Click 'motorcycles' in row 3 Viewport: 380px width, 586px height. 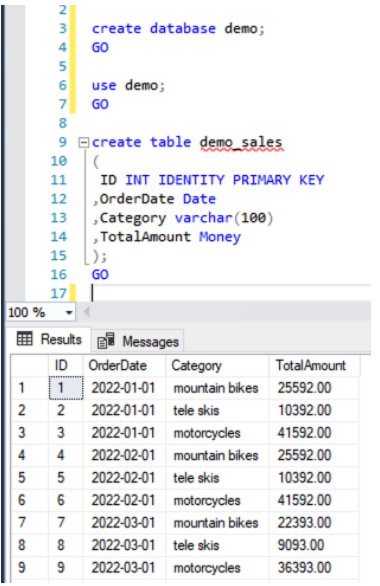coord(207,433)
